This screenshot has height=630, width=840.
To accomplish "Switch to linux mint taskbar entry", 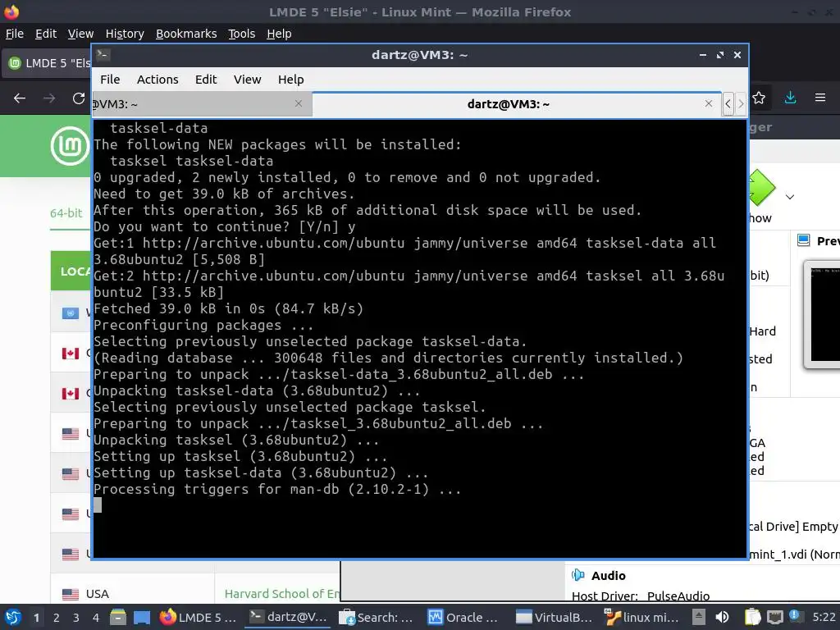I will [x=641, y=617].
